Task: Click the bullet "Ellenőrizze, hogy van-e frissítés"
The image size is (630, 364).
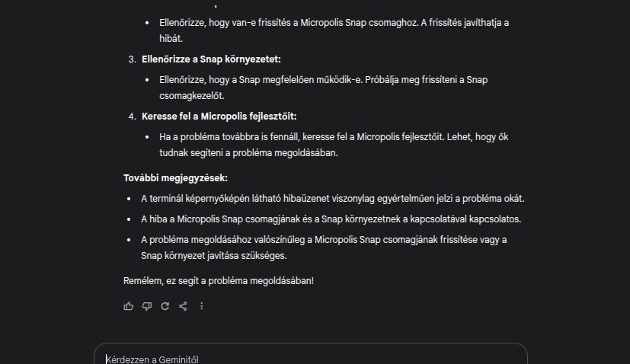Action: pos(334,23)
